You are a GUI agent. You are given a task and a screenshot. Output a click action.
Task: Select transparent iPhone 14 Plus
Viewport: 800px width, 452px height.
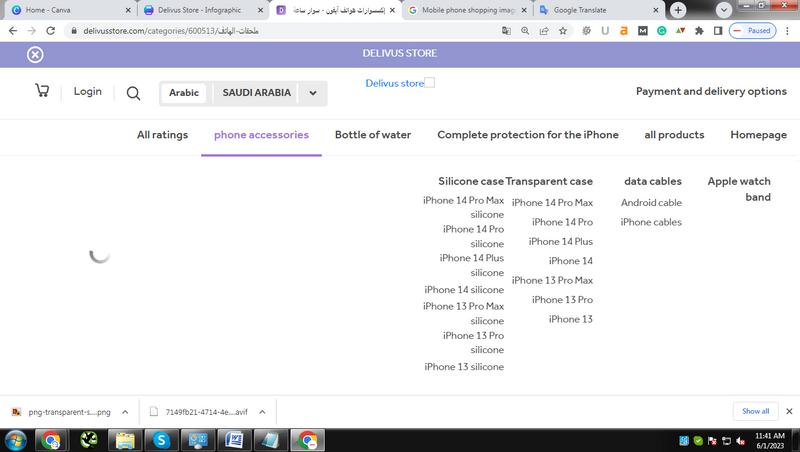pyautogui.click(x=560, y=241)
